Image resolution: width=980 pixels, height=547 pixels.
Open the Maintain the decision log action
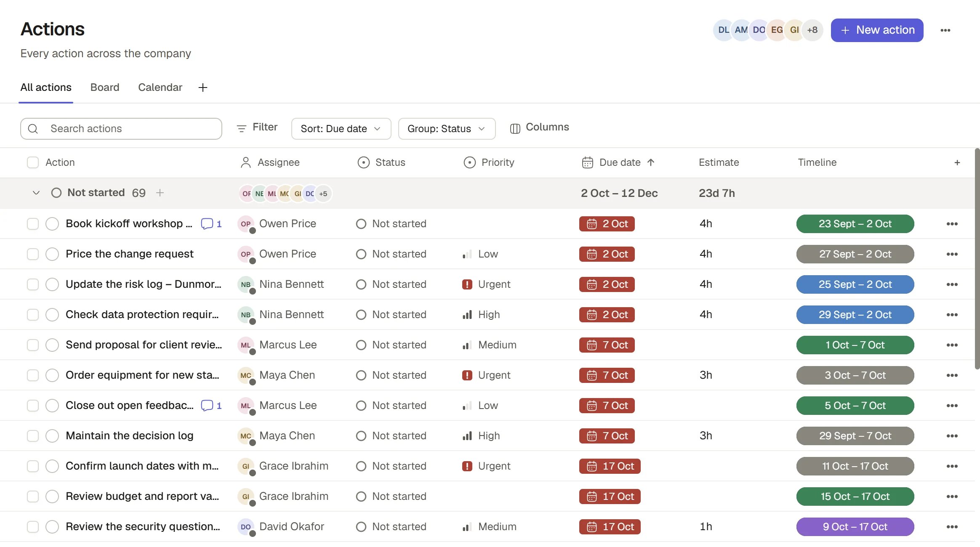pyautogui.click(x=130, y=436)
